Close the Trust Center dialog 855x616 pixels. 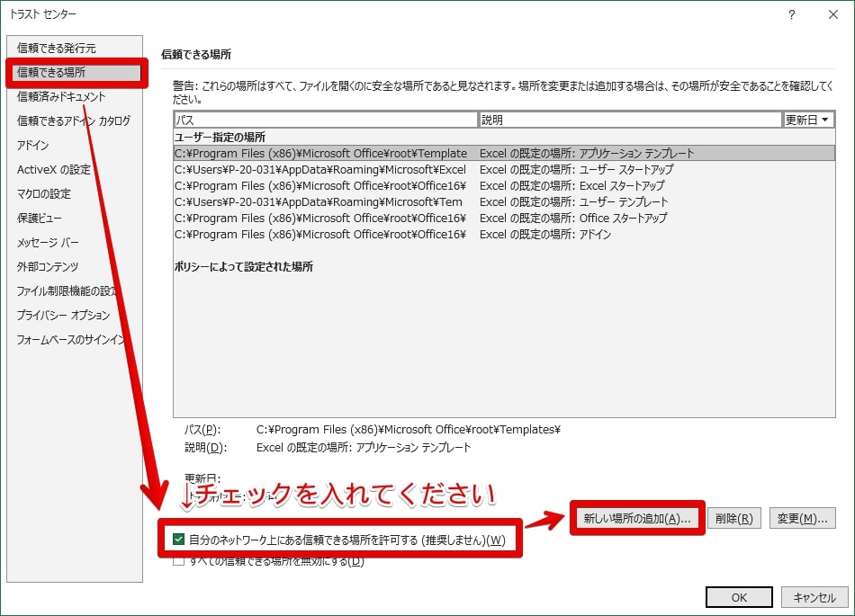(x=832, y=14)
